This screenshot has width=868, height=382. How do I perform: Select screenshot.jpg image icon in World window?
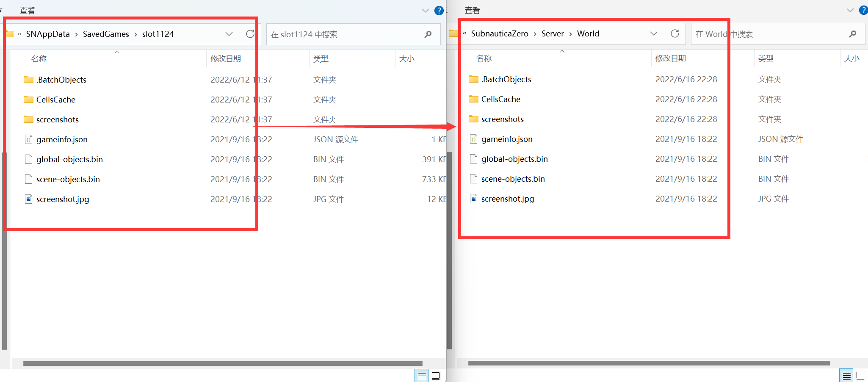point(474,199)
